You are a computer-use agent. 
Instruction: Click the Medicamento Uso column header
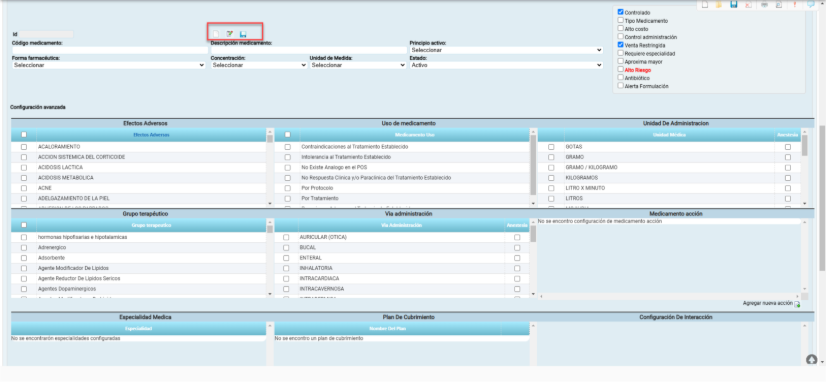coord(414,135)
